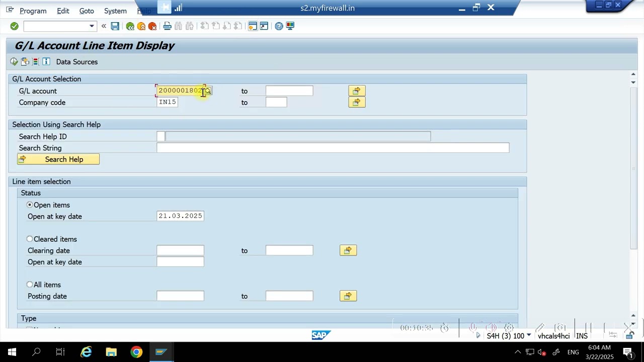
Task: Click the Execute clock icon
Action: [14, 62]
